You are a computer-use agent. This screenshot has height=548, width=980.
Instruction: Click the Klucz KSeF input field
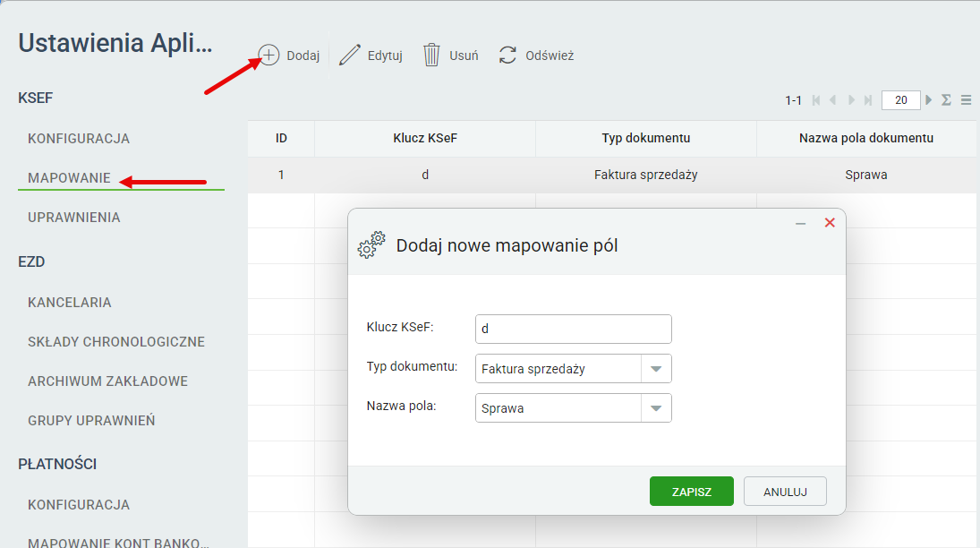[573, 329]
